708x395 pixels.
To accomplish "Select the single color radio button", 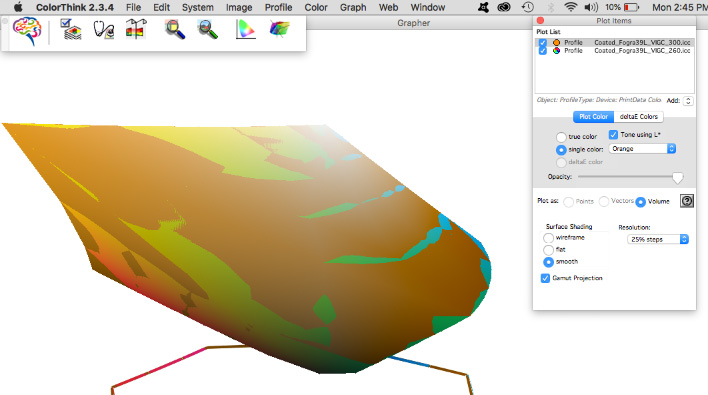I will tap(561, 149).
